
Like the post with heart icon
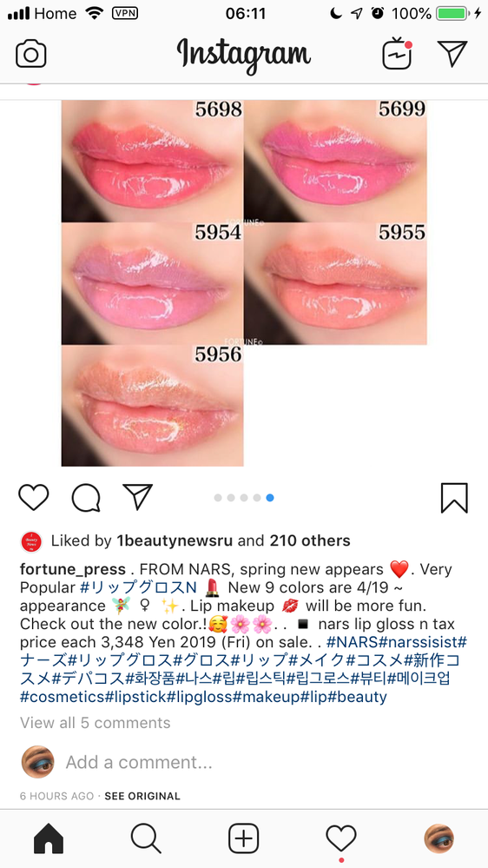point(34,497)
